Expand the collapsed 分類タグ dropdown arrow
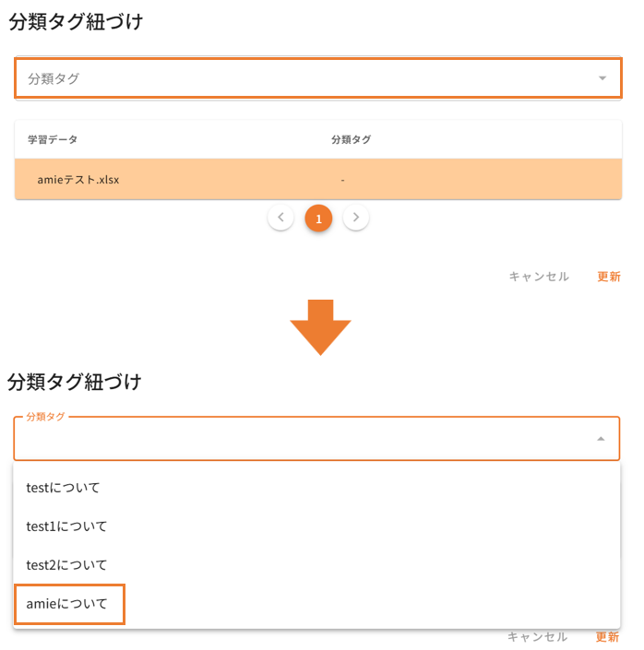 (x=602, y=78)
